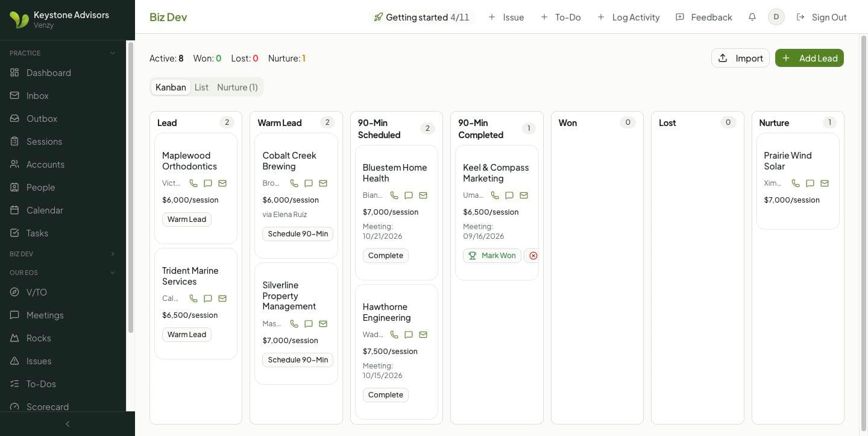Click phone icon on Silverline Property Management card
Screen dimensions: 868x436
(294, 324)
